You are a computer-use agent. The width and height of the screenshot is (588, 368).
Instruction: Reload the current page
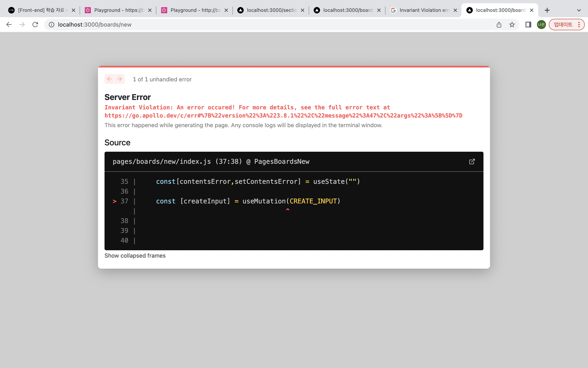[35, 25]
